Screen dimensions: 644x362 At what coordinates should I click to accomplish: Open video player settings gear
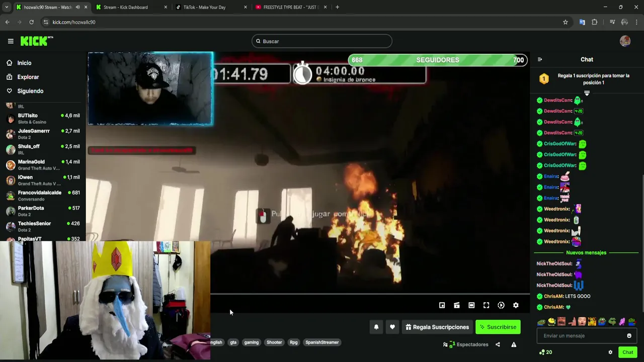[x=516, y=305]
